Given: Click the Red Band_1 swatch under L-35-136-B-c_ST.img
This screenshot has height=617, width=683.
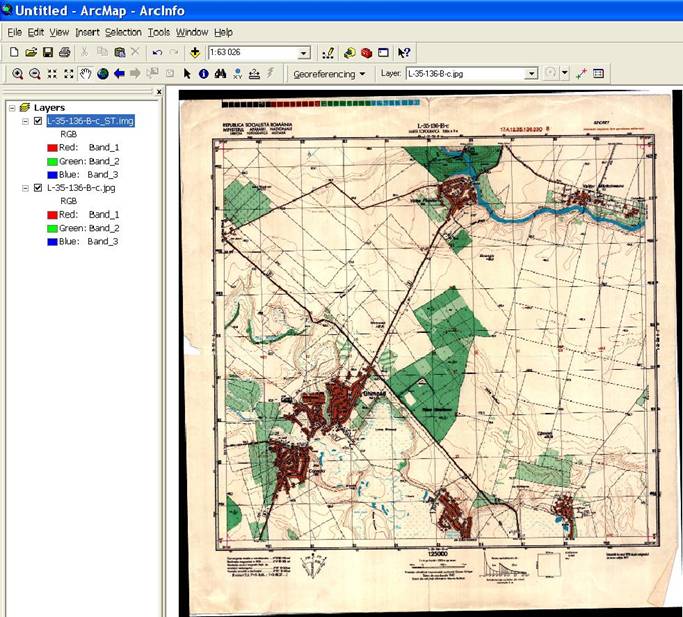Looking at the screenshot, I should pos(52,147).
